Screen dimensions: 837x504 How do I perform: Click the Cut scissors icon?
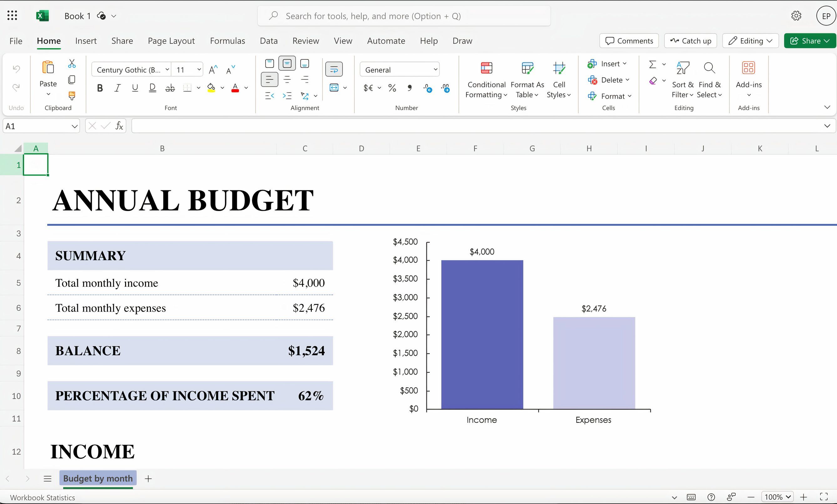72,63
